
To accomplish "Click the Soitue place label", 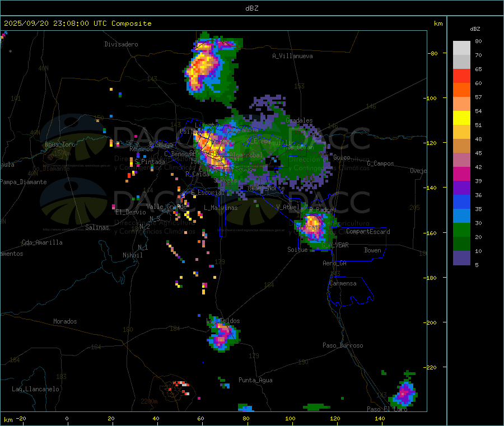I will click(297, 250).
